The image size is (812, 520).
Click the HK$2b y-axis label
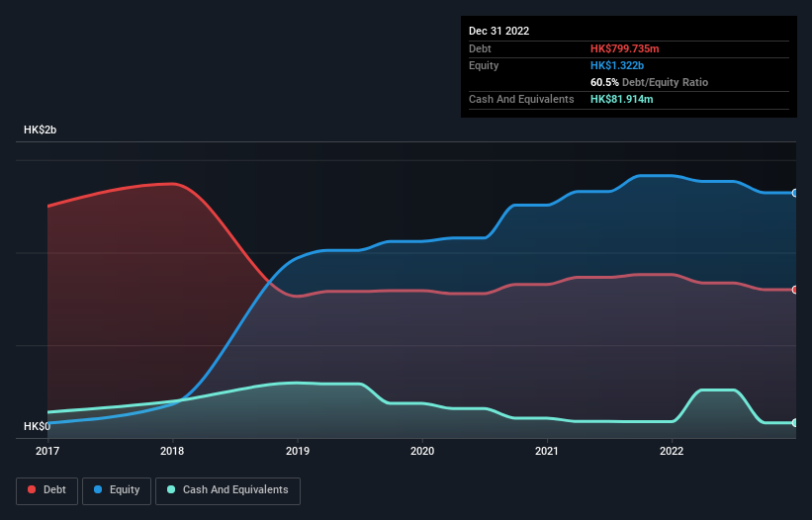[40, 130]
